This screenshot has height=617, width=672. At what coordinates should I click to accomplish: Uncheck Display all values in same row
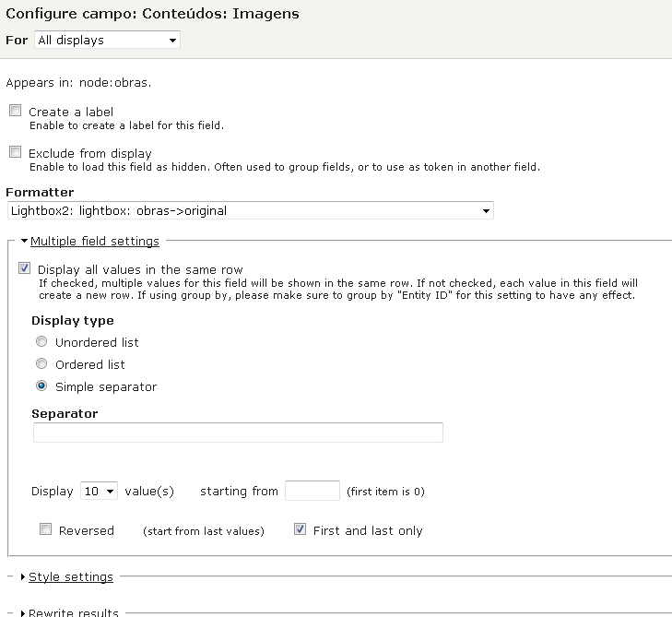coord(25,268)
